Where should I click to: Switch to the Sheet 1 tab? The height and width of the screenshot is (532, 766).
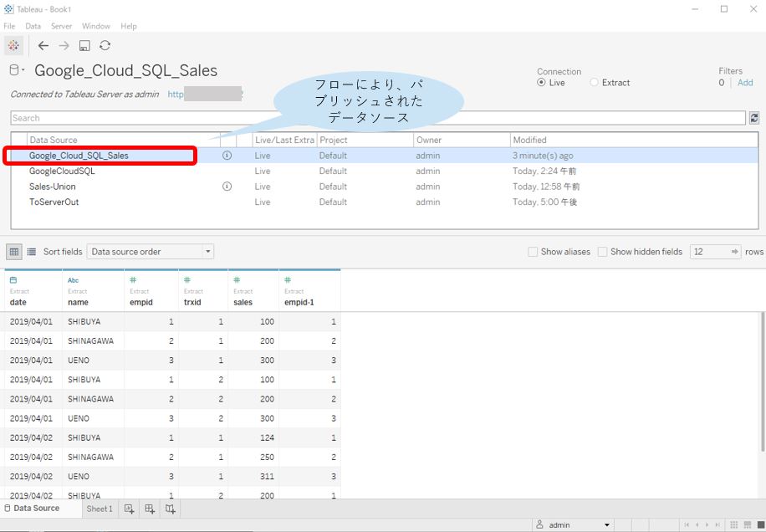pyautogui.click(x=100, y=509)
